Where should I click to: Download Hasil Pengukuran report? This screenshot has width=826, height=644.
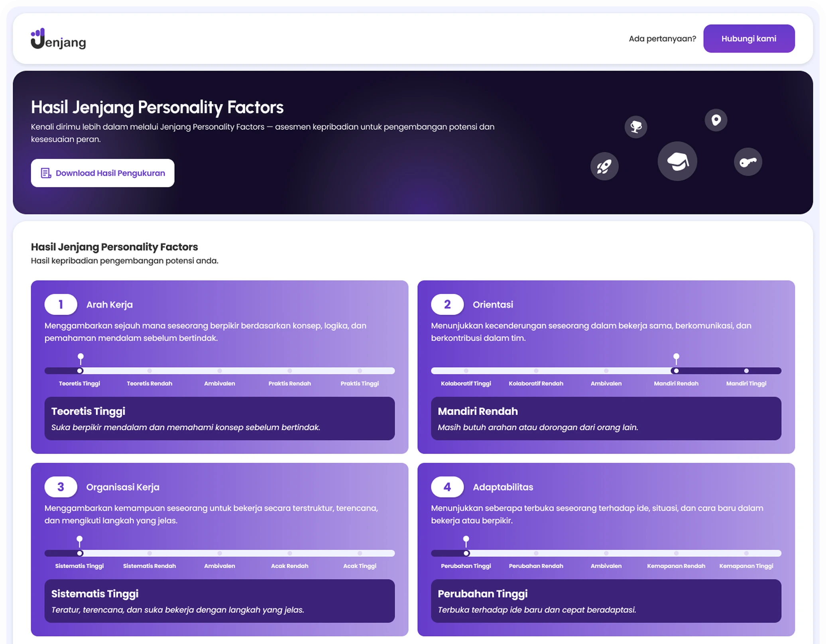coord(102,173)
